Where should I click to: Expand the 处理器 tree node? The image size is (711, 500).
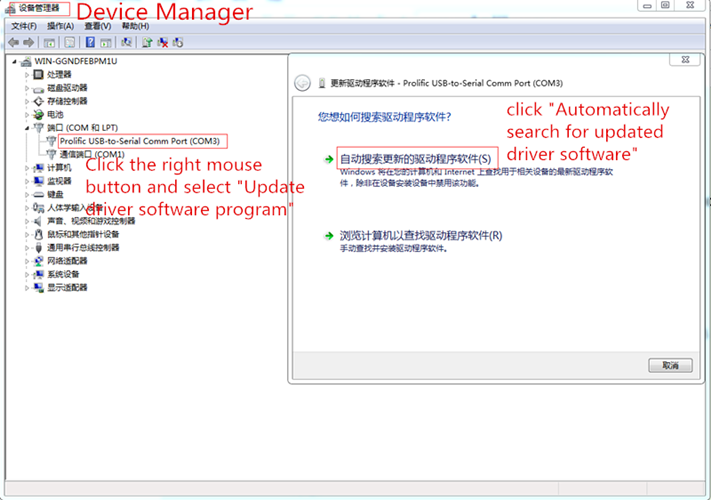point(28,74)
